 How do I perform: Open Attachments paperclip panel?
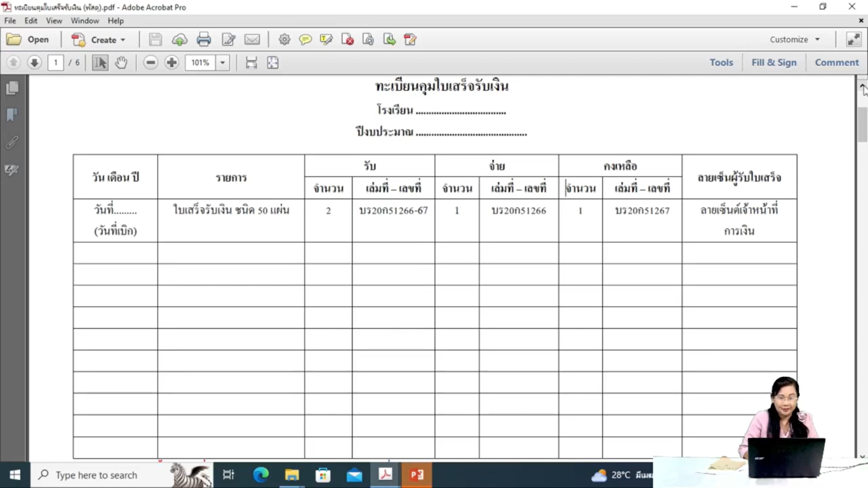click(x=12, y=143)
